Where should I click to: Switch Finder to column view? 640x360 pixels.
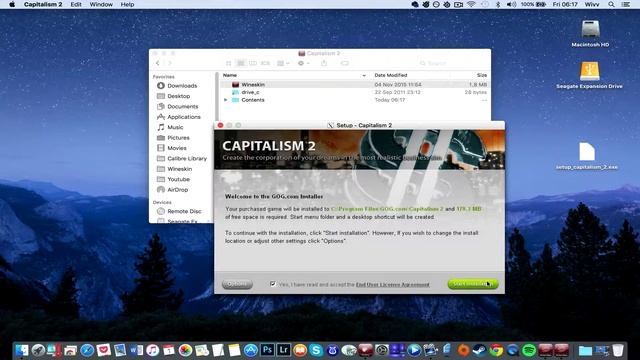253,63
